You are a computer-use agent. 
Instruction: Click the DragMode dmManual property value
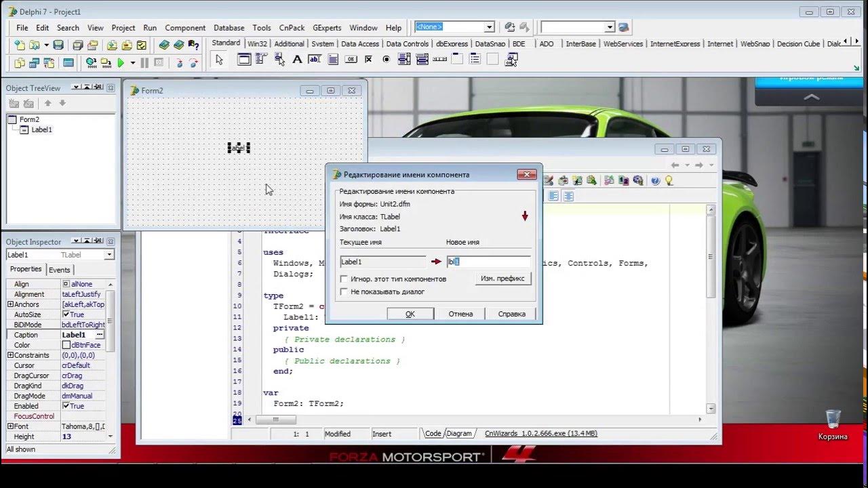click(83, 396)
